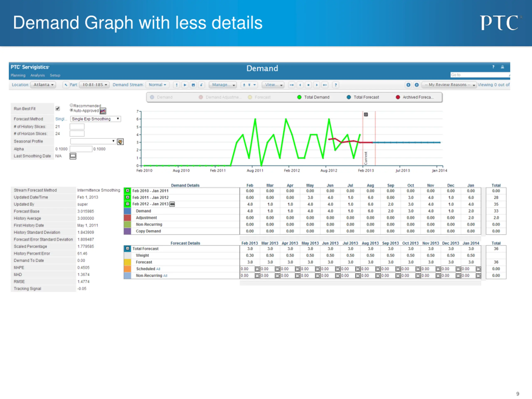Screen dimensions: 532x399
Task: Toggle Demand series in the chart legend
Action: tap(161, 97)
